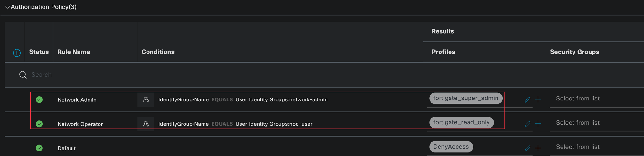
Task: Edit the fortigate_super_admin profile pencil icon
Action: [527, 100]
